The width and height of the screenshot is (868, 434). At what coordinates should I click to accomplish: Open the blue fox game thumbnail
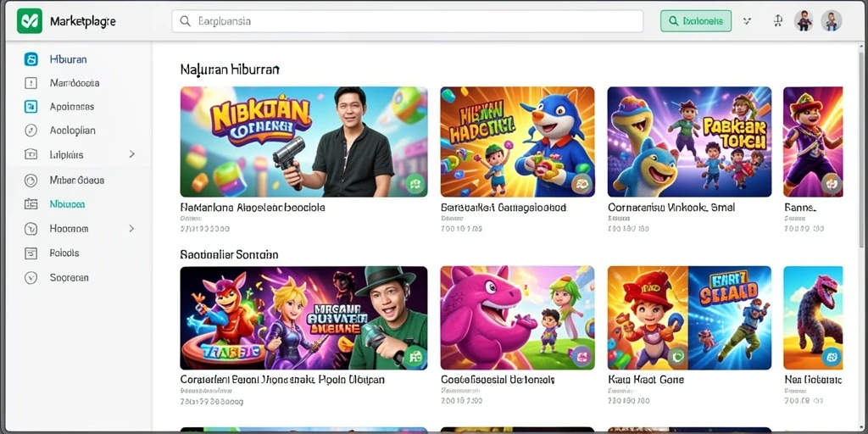pyautogui.click(x=518, y=142)
